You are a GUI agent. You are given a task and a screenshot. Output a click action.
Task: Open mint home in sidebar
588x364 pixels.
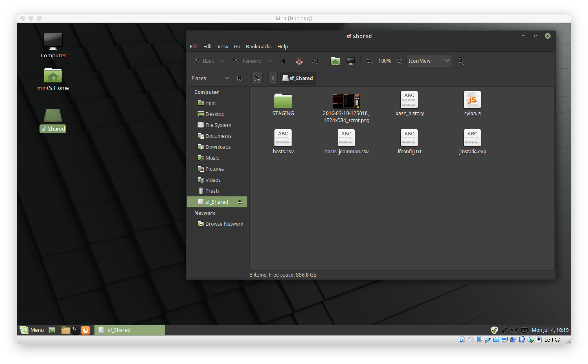coord(217,103)
